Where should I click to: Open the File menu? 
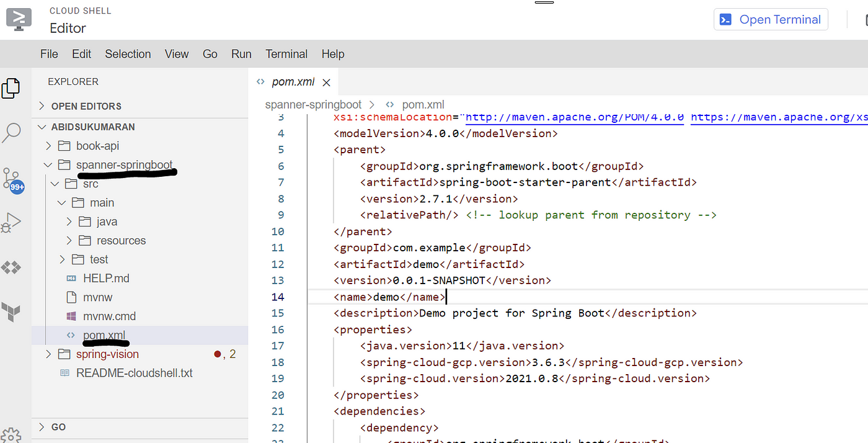(x=49, y=54)
